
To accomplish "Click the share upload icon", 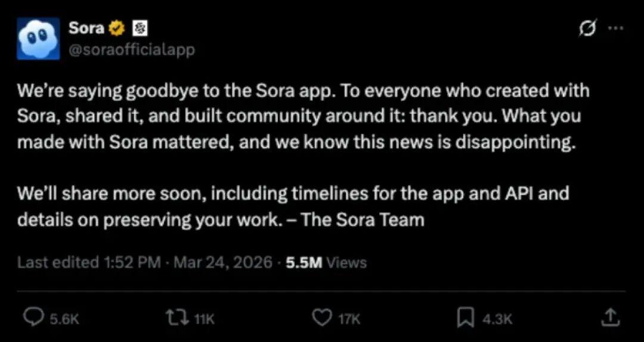I will point(609,318).
